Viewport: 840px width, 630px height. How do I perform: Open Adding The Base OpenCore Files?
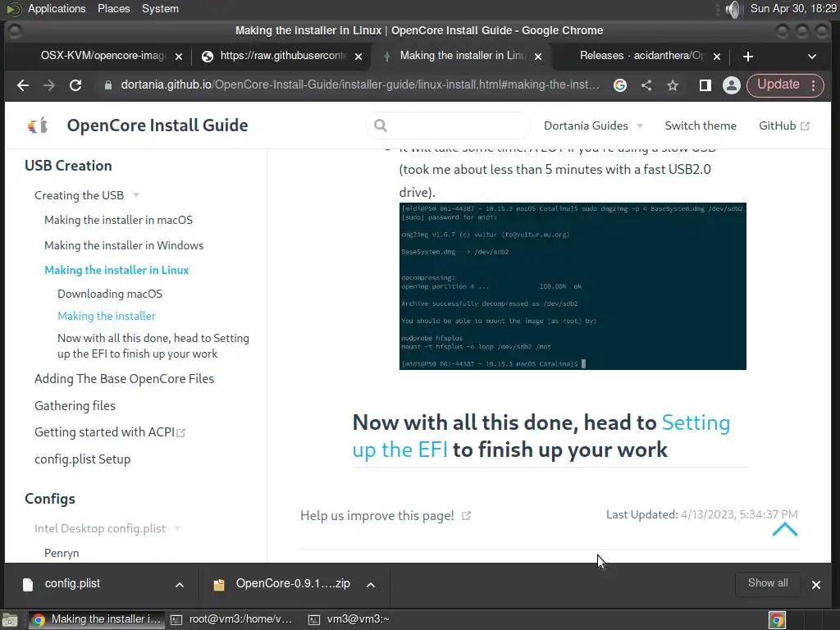click(125, 379)
